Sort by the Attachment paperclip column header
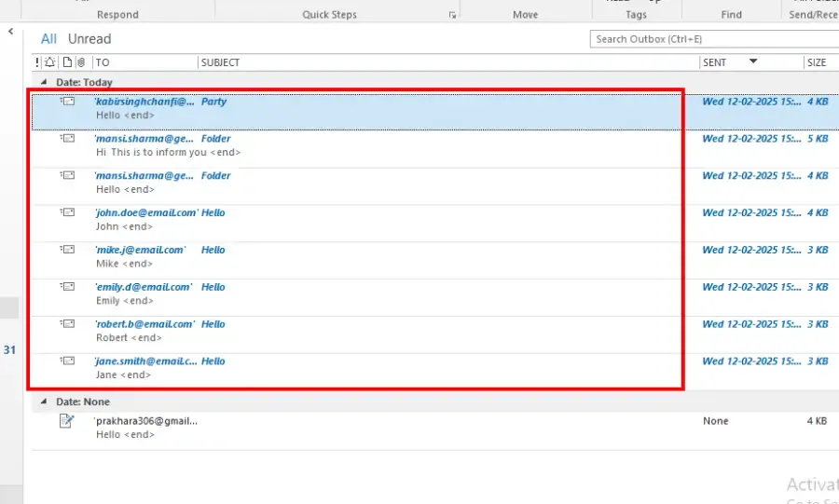The width and height of the screenshot is (839, 504). pos(81,62)
